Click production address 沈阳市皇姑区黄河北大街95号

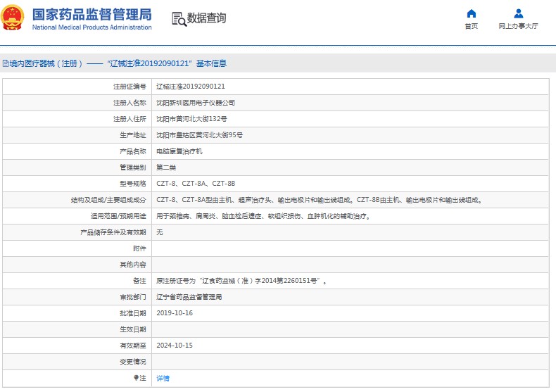(x=199, y=135)
